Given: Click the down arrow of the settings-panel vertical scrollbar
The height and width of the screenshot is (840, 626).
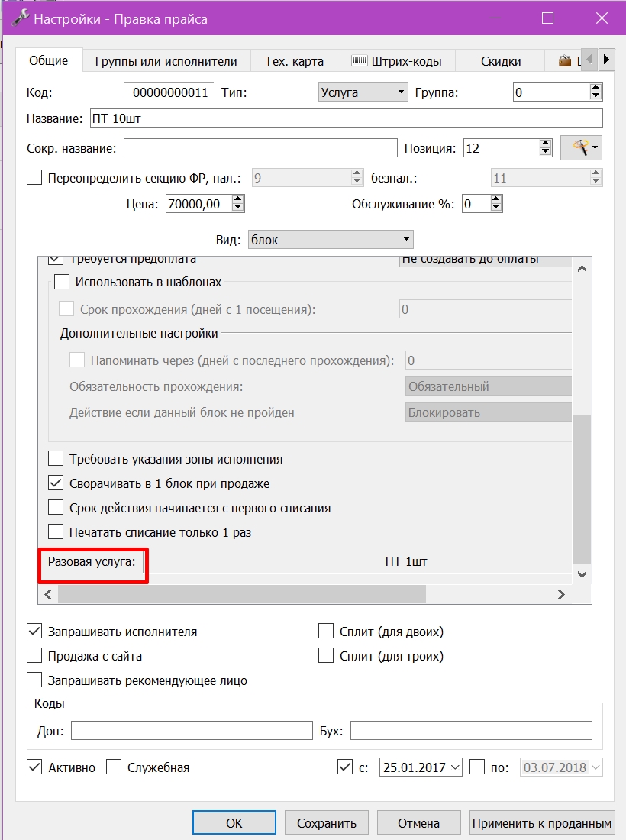Looking at the screenshot, I should coord(582,574).
